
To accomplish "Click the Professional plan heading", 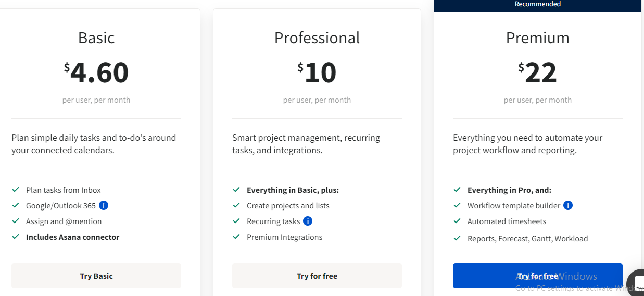I will [x=317, y=38].
